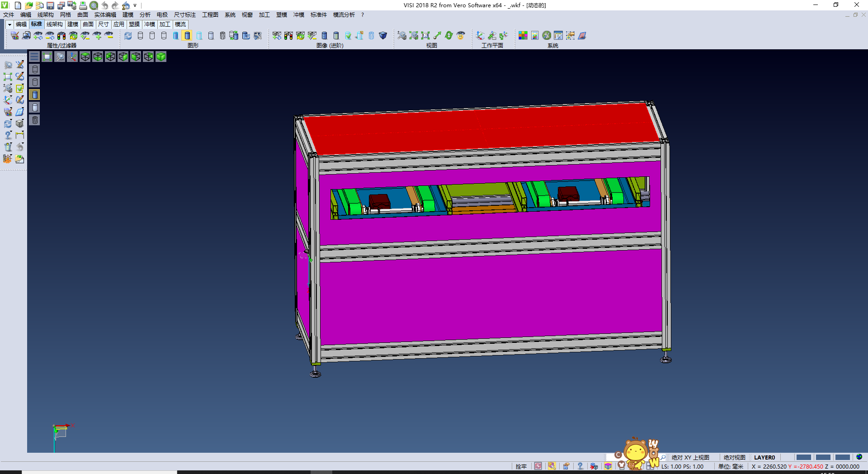Image resolution: width=868 pixels, height=474 pixels.
Task: Click the undo arrow icon
Action: (105, 5)
